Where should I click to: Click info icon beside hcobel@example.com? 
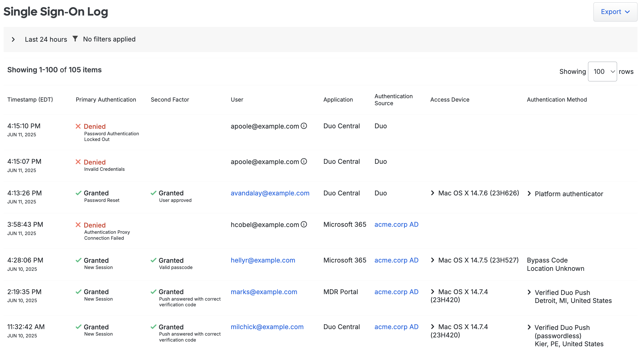[304, 224]
